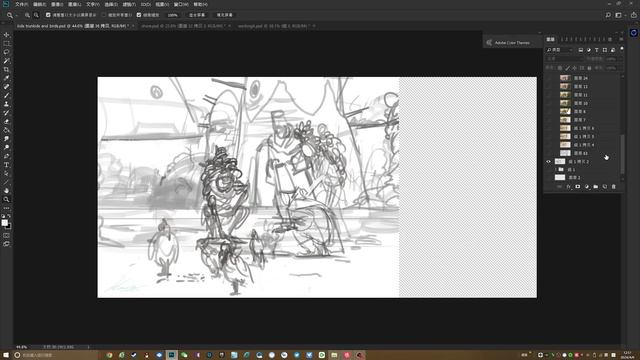
Task: Create a new layer from panel bottom
Action: tap(604, 187)
